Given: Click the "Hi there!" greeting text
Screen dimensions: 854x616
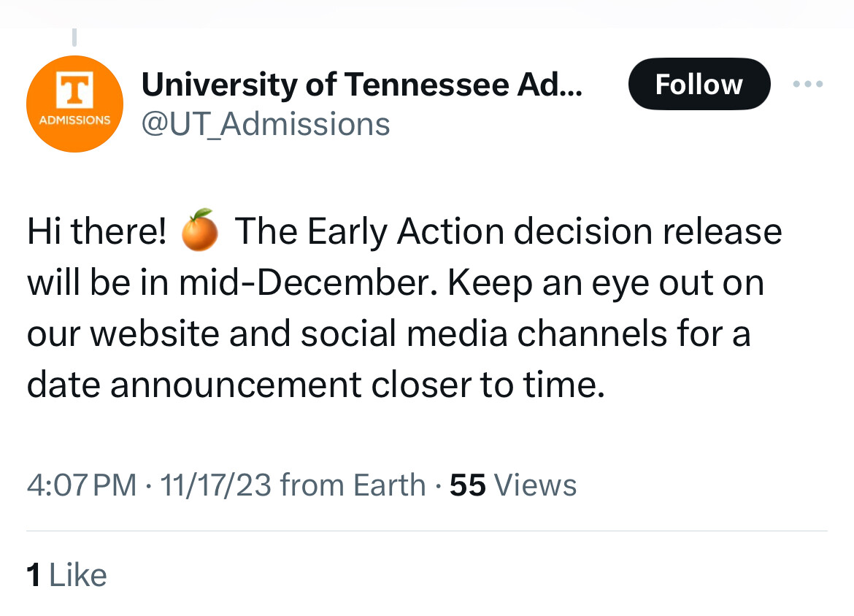Looking at the screenshot, I should [x=97, y=232].
